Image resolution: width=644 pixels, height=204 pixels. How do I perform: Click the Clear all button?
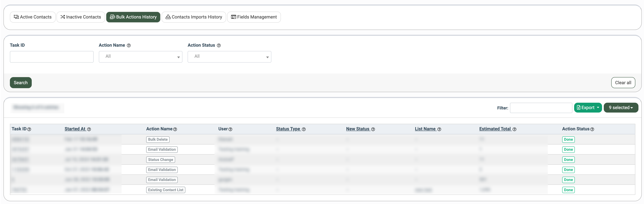tap(623, 83)
